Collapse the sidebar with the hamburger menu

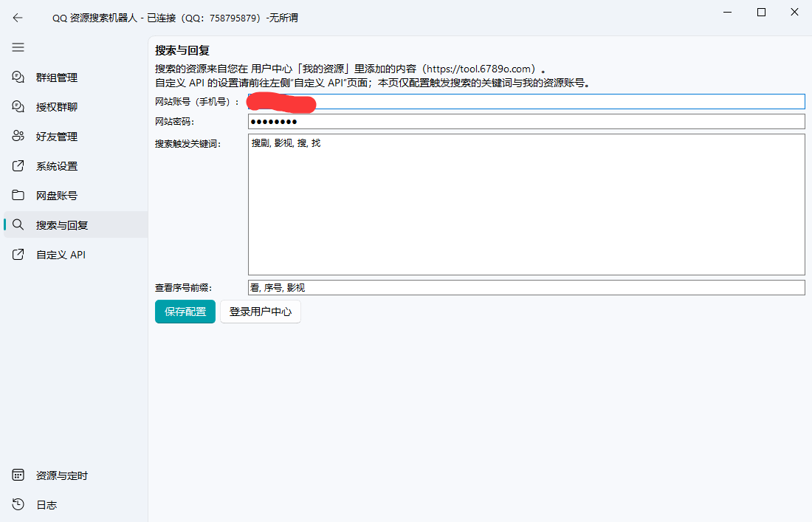pos(18,47)
